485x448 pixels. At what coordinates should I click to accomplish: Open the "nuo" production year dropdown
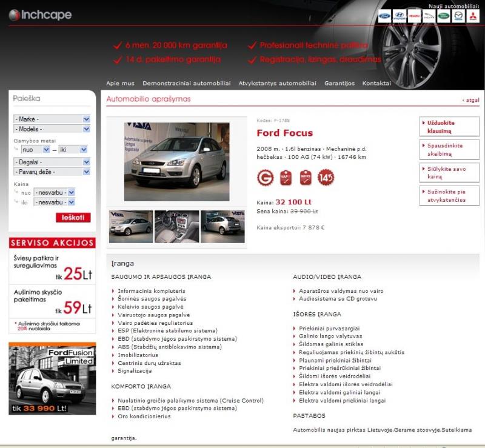tap(36, 150)
